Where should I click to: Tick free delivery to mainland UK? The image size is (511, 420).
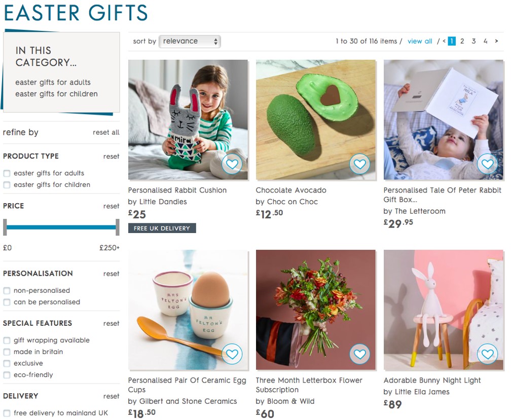(7, 413)
